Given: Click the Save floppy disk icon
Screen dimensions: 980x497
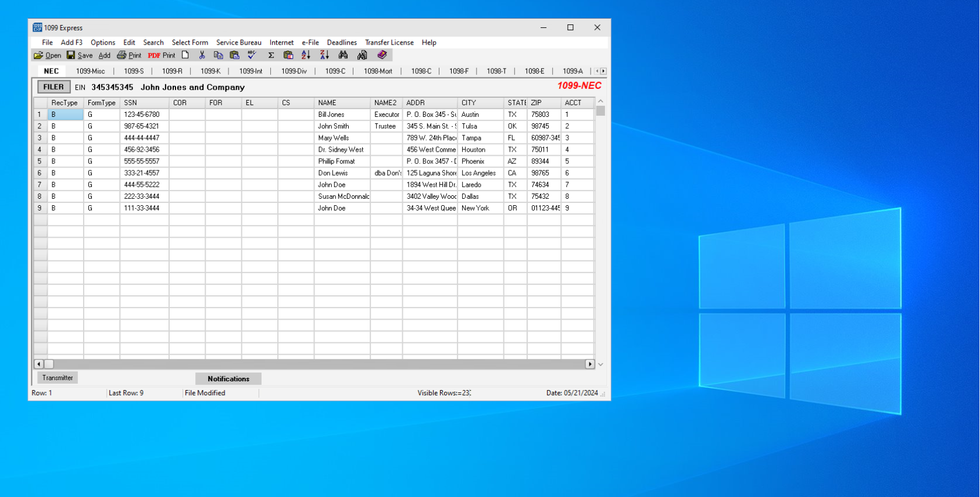Looking at the screenshot, I should pos(71,55).
